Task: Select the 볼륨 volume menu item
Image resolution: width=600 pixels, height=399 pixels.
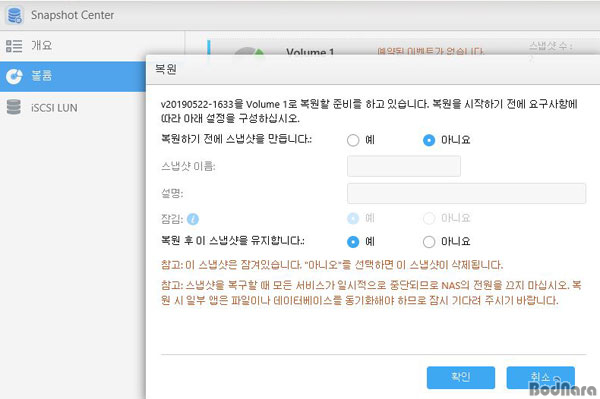Action: point(73,77)
